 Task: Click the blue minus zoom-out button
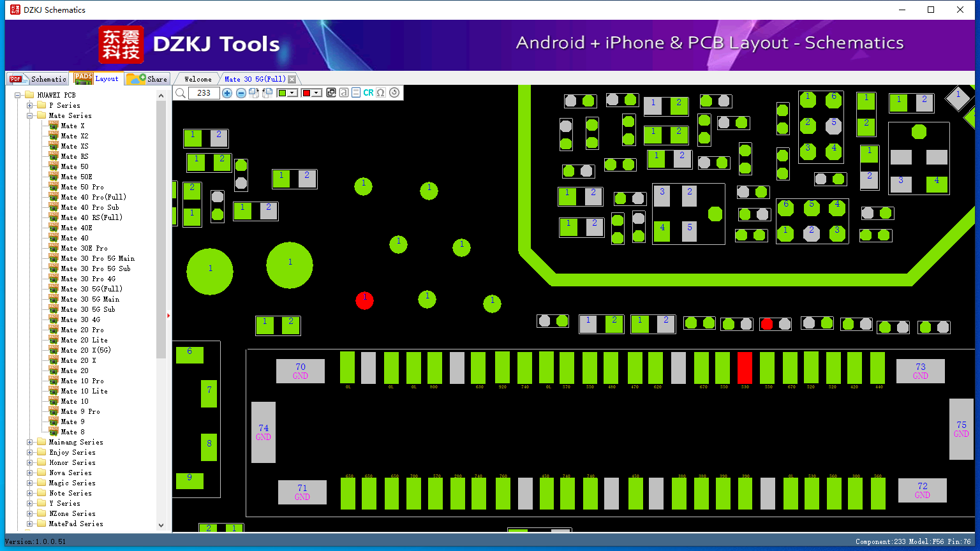click(241, 93)
